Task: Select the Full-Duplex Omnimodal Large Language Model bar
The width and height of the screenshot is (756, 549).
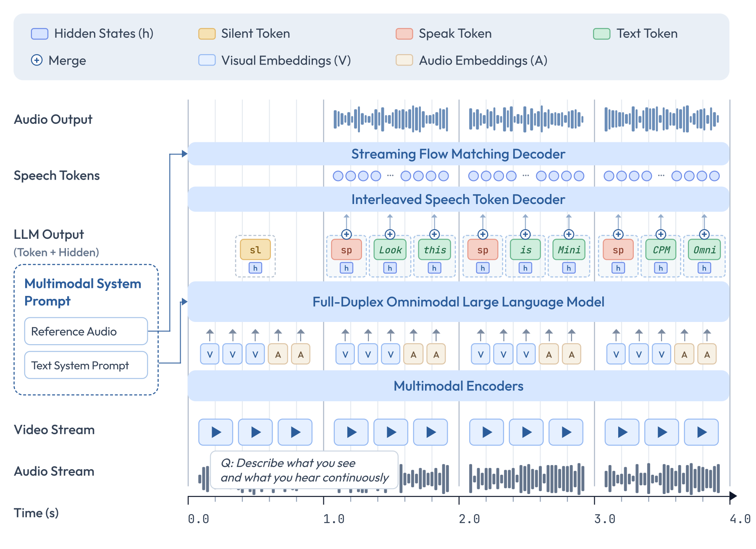Action: [x=458, y=302]
